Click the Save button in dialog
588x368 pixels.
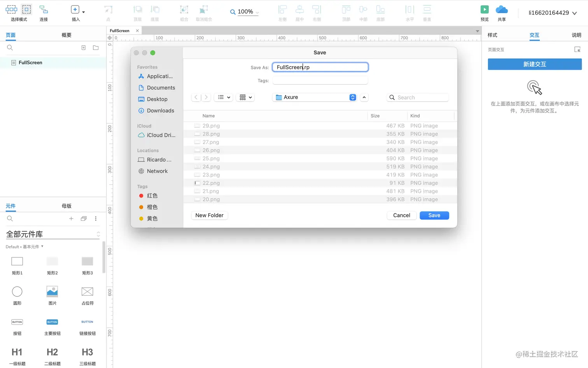(434, 215)
